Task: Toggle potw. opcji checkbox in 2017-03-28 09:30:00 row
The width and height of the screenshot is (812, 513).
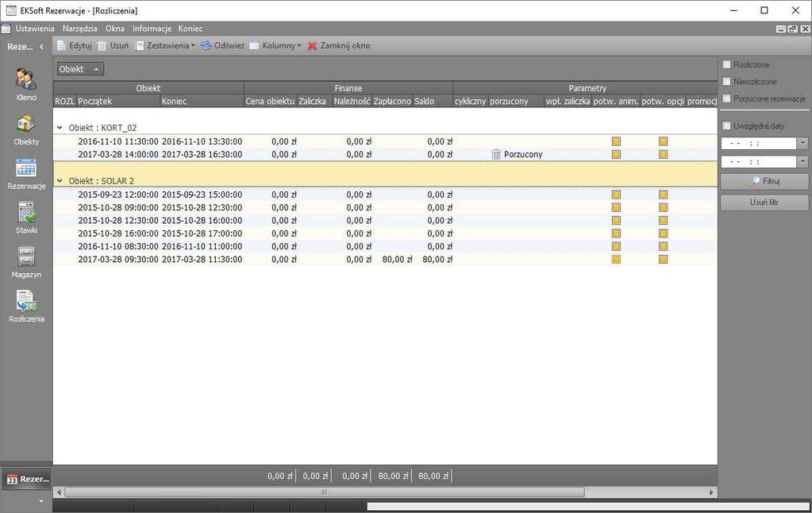Action: coord(663,260)
